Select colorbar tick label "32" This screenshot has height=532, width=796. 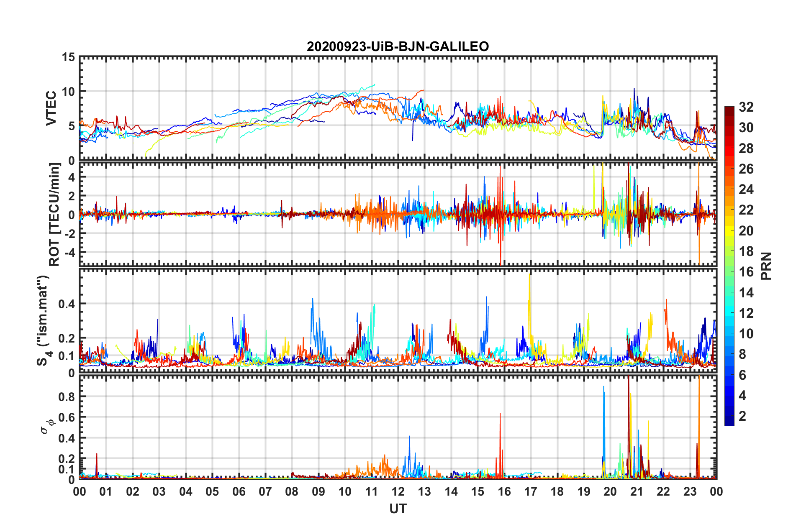coord(746,107)
